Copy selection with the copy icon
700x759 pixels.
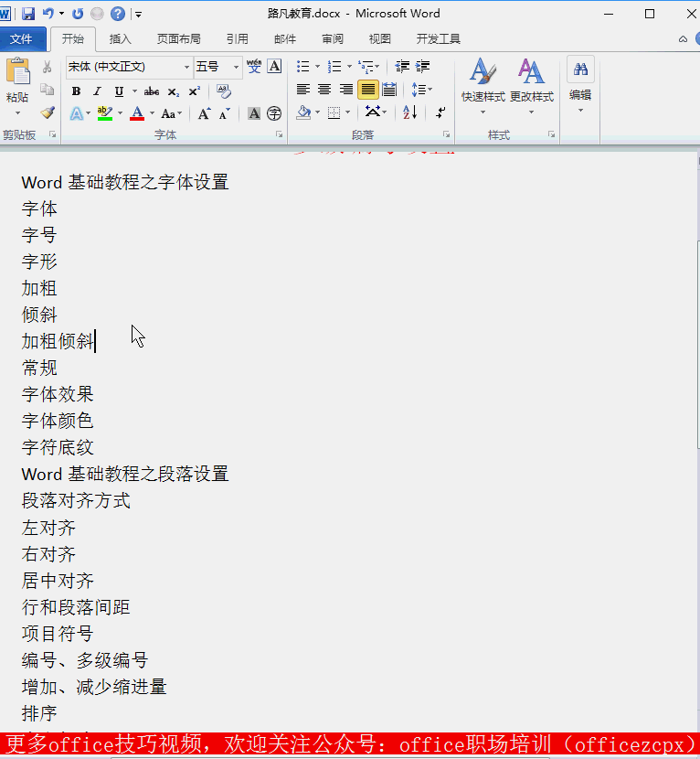tap(47, 90)
